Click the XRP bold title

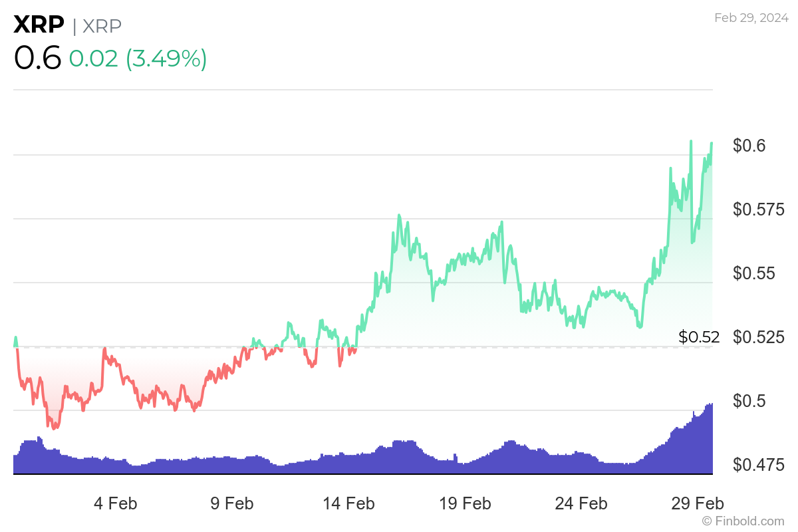click(39, 25)
